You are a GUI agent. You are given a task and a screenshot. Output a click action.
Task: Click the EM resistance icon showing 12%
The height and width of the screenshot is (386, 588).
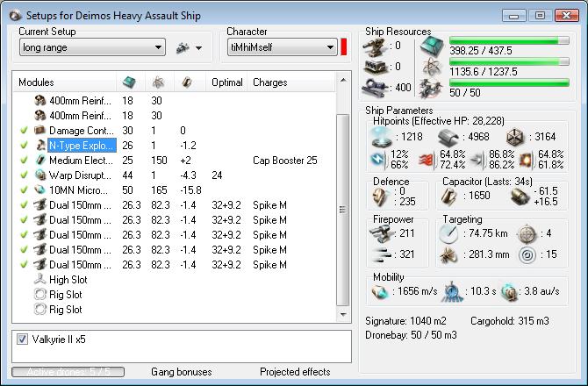click(379, 160)
